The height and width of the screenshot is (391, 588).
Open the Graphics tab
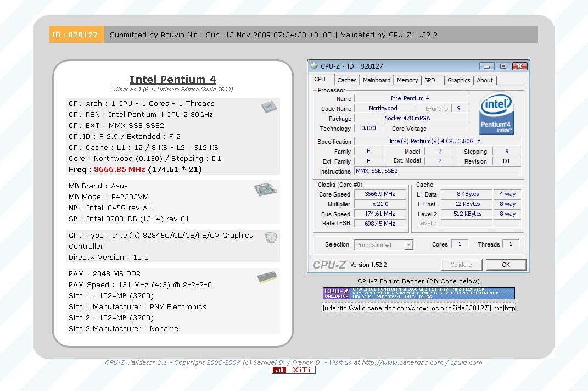(x=458, y=80)
